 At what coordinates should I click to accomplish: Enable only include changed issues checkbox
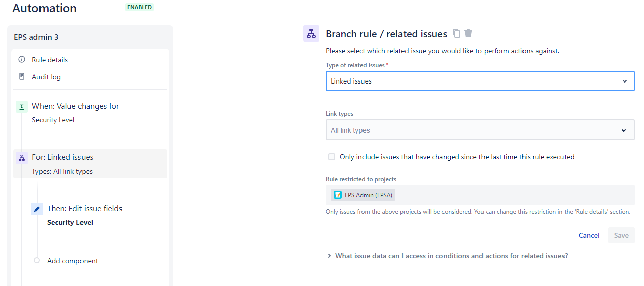[x=332, y=157]
